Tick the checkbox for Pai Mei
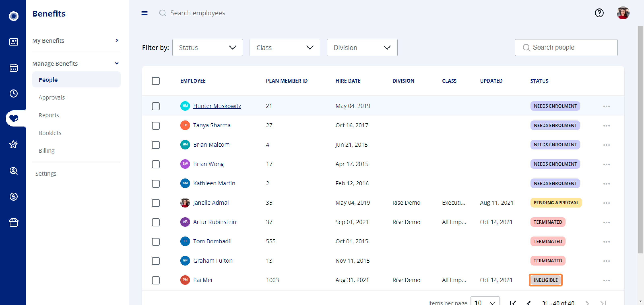Viewport: 644px width, 305px height. tap(156, 280)
